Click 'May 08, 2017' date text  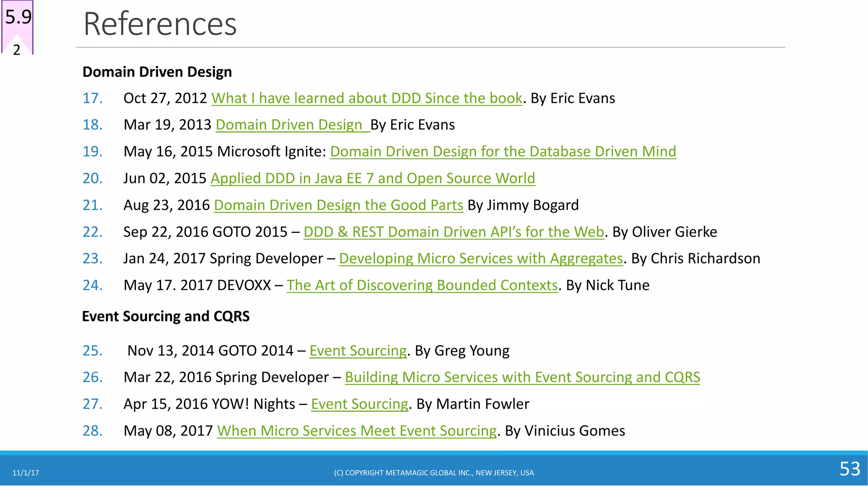point(168,431)
